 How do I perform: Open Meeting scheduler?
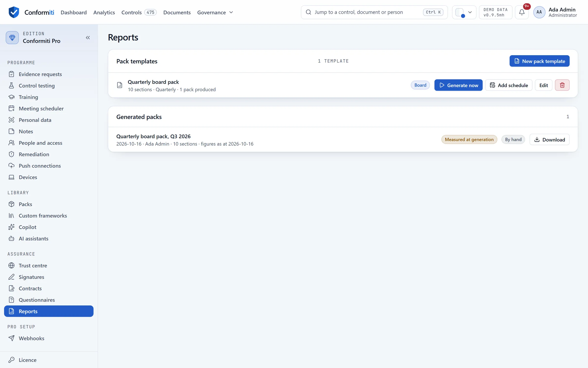49,108
